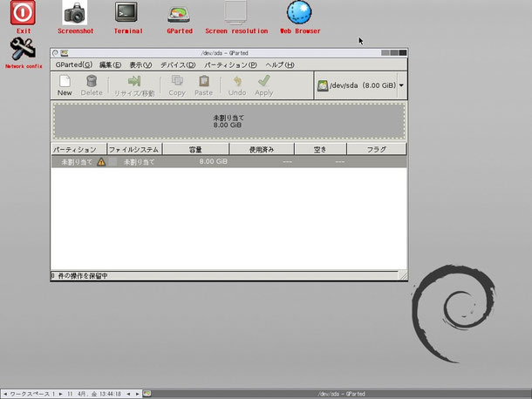Image resolution: width=532 pixels, height=399 pixels.
Task: Click the Paste toolbar button
Action: click(x=203, y=85)
